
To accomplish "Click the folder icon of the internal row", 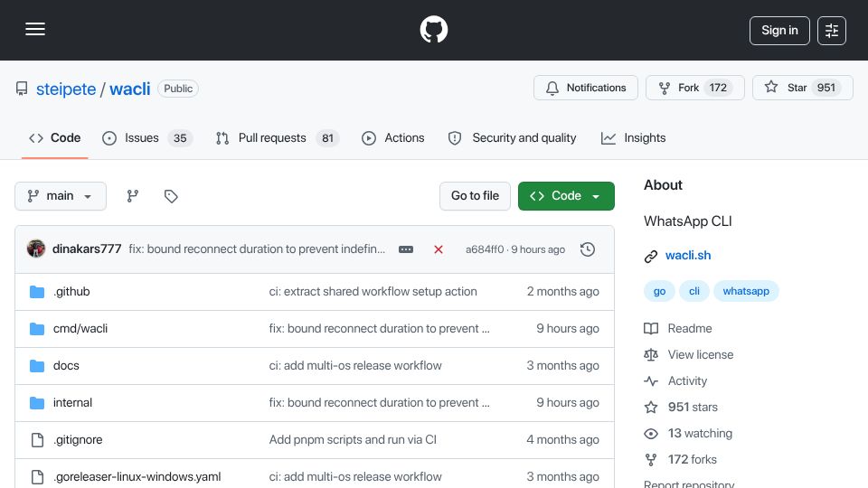I will coord(37,403).
